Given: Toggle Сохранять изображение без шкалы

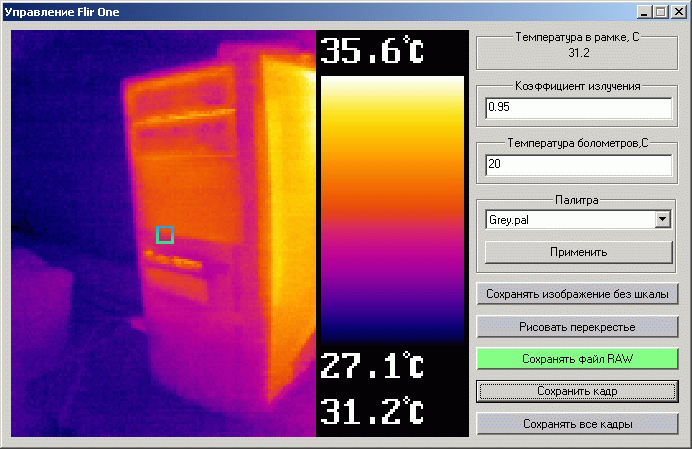Looking at the screenshot, I should click(577, 295).
